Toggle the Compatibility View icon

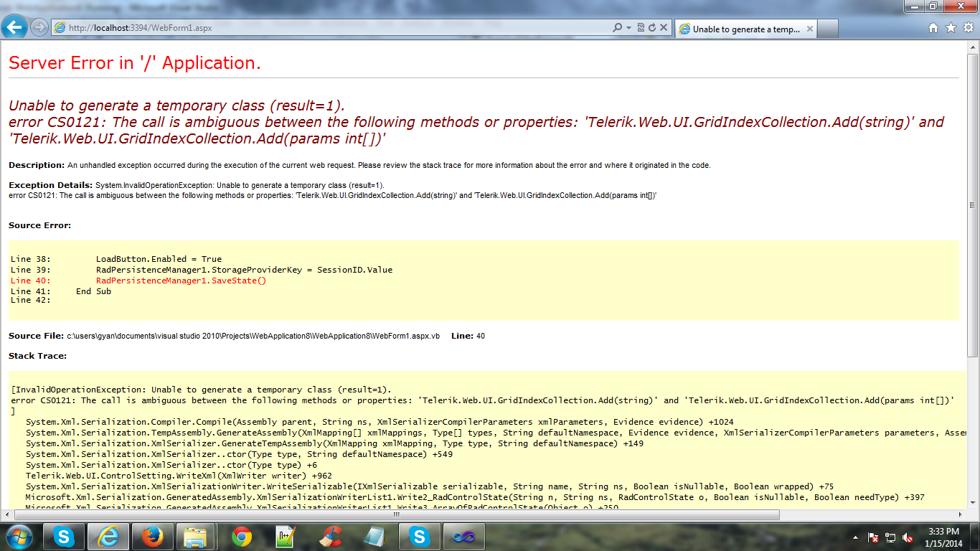click(x=640, y=28)
